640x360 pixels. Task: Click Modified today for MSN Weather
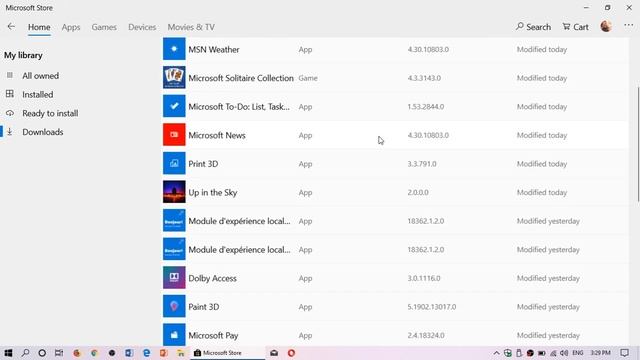(542, 49)
